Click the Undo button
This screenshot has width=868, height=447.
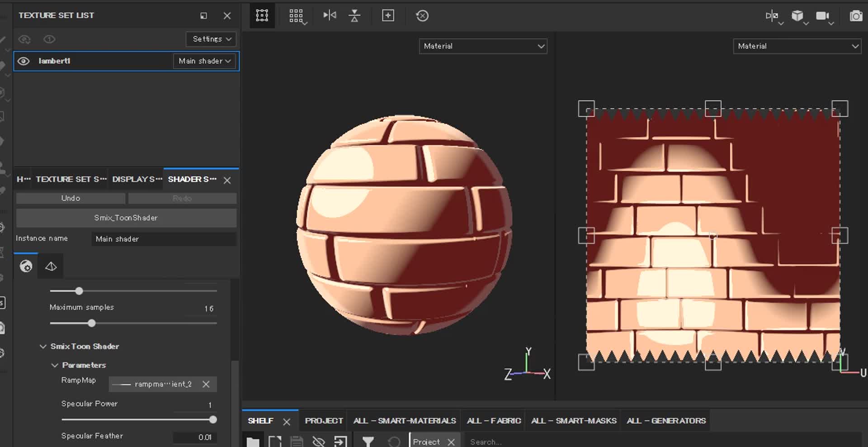point(71,198)
